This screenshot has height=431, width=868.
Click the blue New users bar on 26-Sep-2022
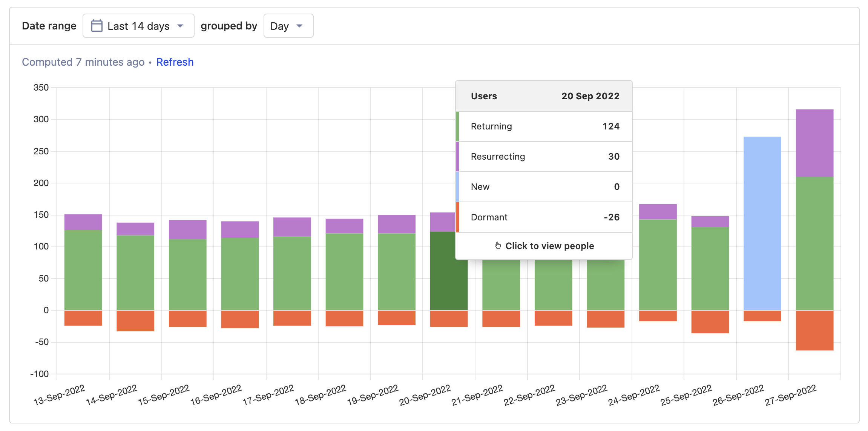pos(762,223)
